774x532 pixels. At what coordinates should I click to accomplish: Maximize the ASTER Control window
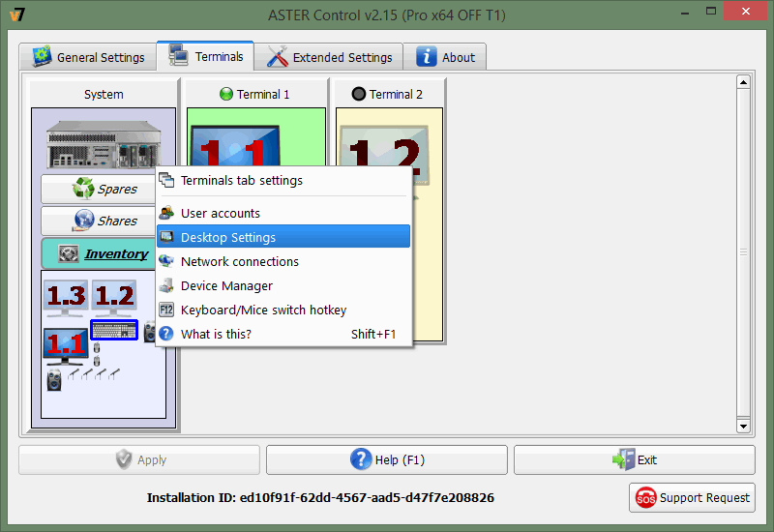tap(711, 12)
